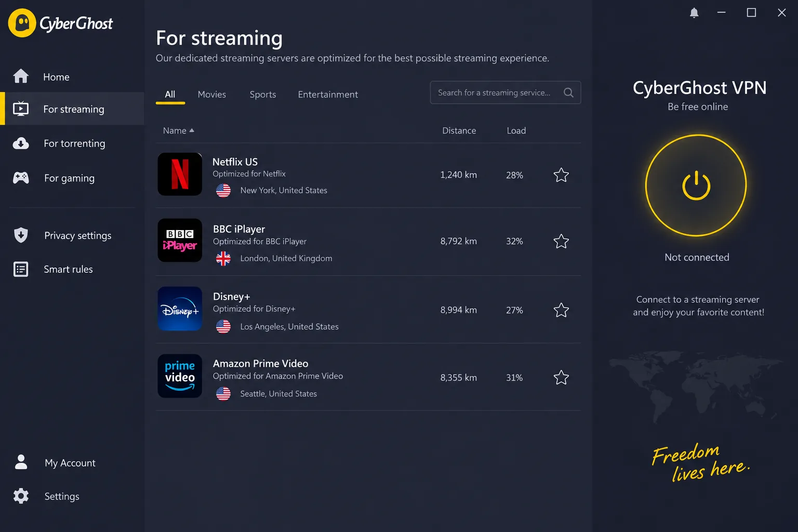The image size is (798, 532).
Task: Click the 32% load value
Action: (x=514, y=241)
